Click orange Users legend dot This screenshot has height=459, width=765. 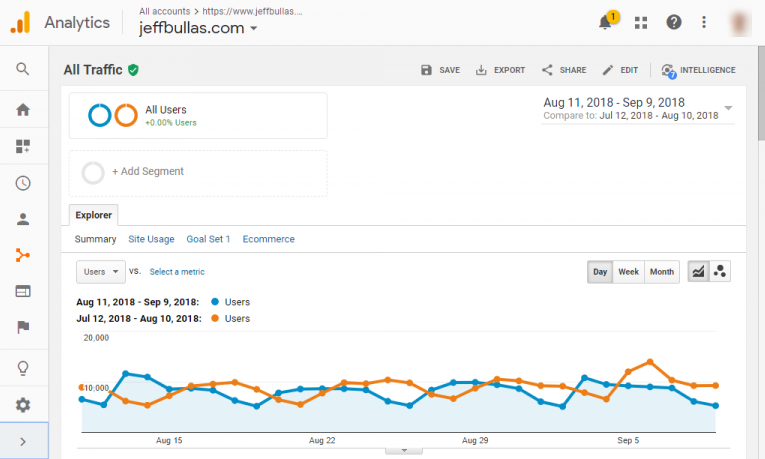[x=215, y=318]
